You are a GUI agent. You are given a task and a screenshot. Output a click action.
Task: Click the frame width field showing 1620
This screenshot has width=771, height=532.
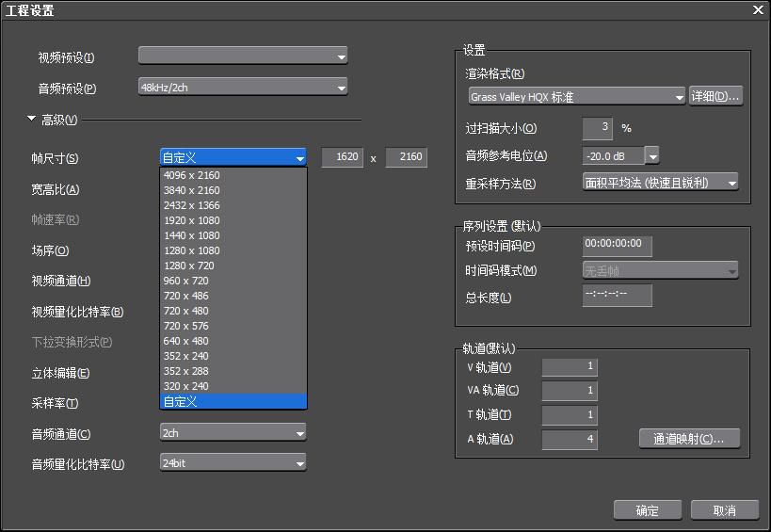point(343,157)
